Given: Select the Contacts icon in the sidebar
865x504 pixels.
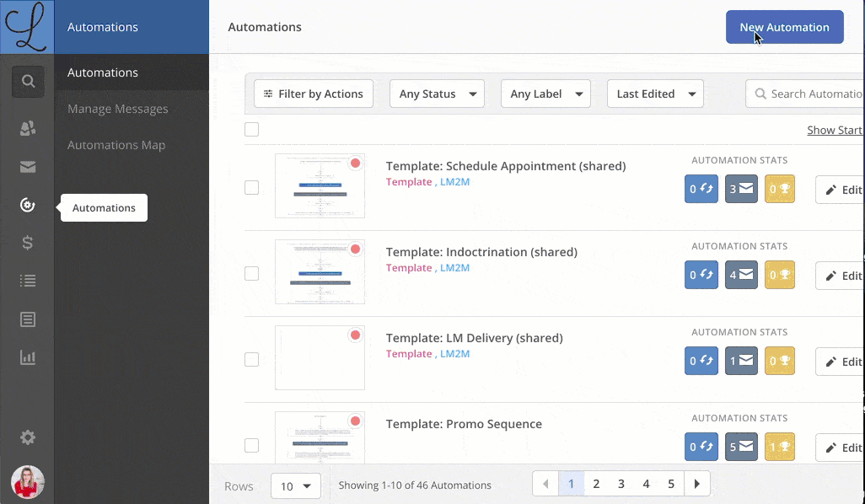Looking at the screenshot, I should tap(27, 128).
